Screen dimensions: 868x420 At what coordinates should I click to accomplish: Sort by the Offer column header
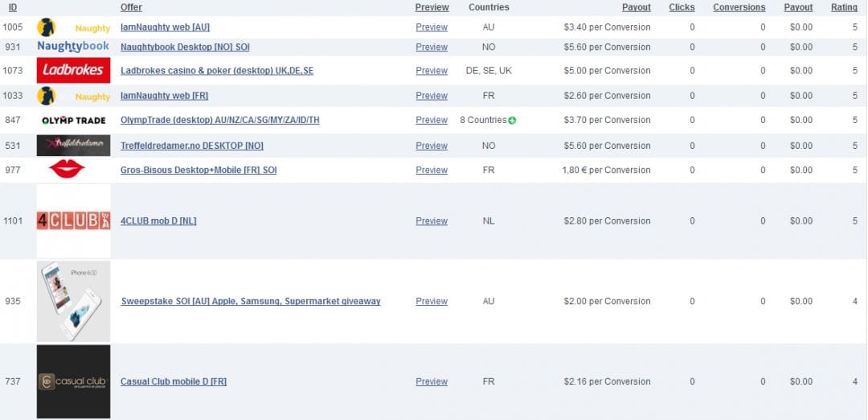pyautogui.click(x=131, y=7)
